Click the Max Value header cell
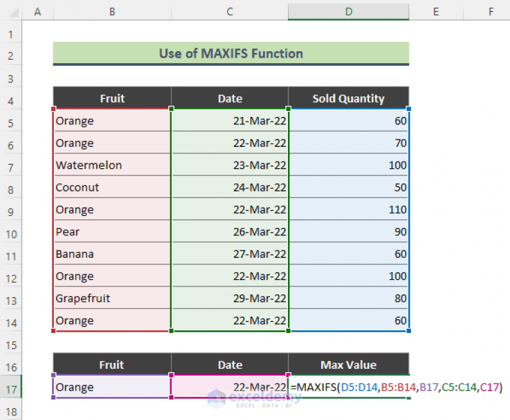The image size is (510, 420). click(x=348, y=364)
